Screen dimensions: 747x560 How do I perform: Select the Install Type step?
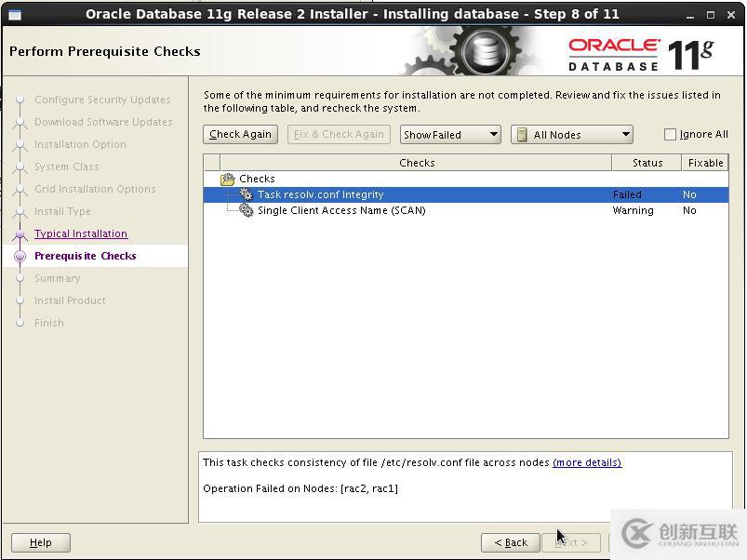62,211
